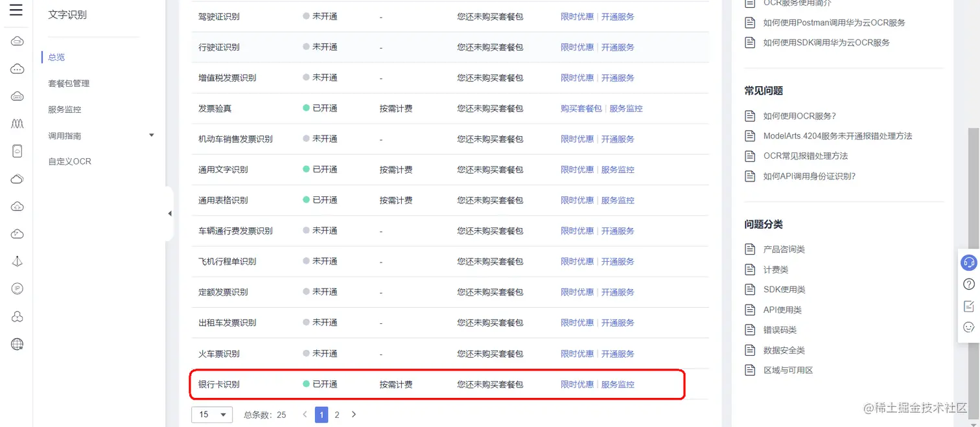
Task: Click the pyramid-shaped sidebar icon
Action: click(17, 261)
